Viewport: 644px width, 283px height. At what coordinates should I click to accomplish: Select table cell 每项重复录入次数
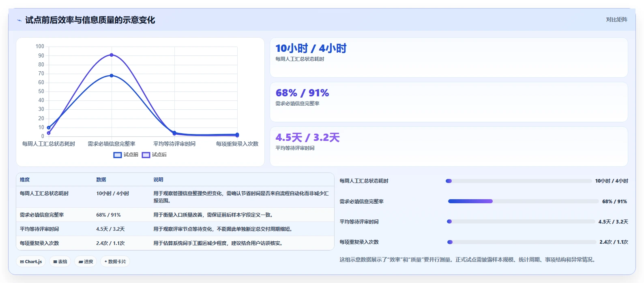click(x=39, y=243)
